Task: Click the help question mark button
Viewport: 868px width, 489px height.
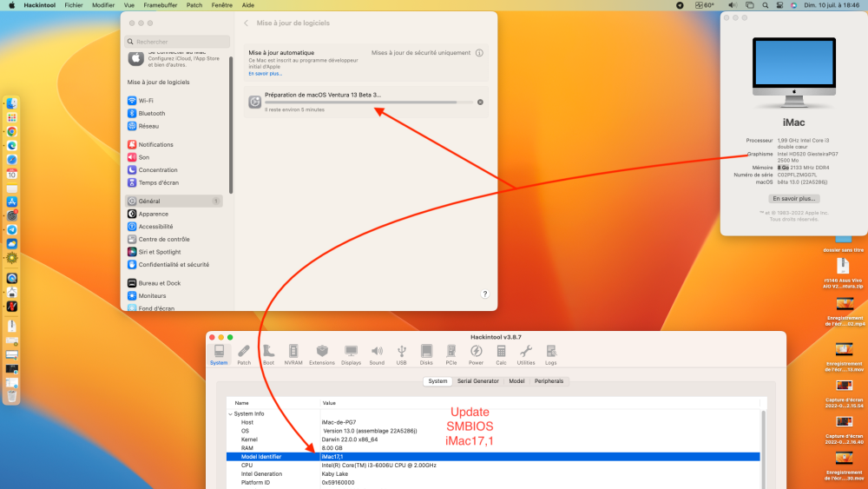Action: (x=485, y=294)
